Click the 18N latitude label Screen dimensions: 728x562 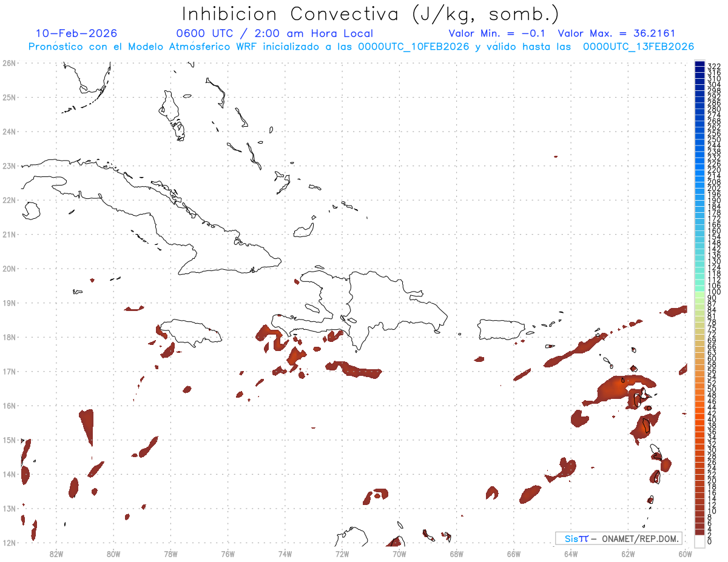pos(9,337)
